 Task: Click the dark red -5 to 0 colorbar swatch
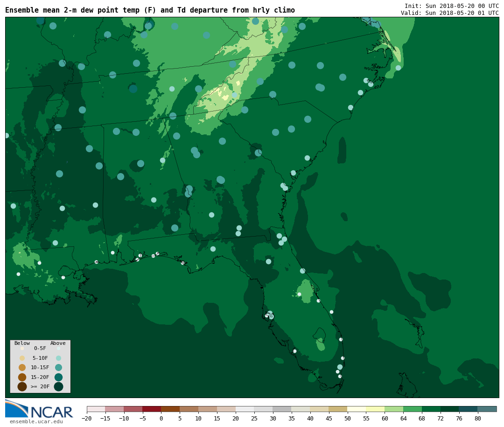pos(152,409)
